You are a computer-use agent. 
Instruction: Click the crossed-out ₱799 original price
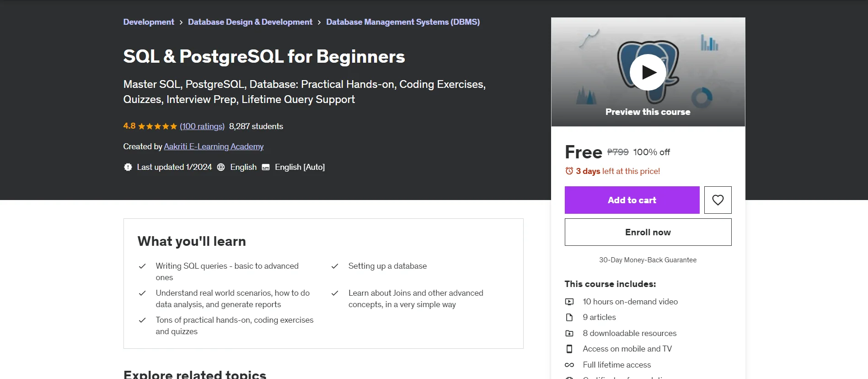(618, 152)
